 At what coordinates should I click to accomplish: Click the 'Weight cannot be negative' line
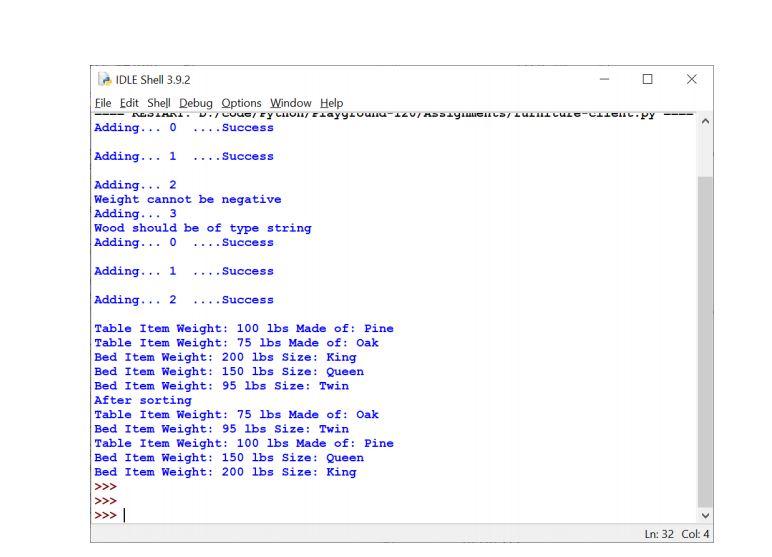point(188,199)
